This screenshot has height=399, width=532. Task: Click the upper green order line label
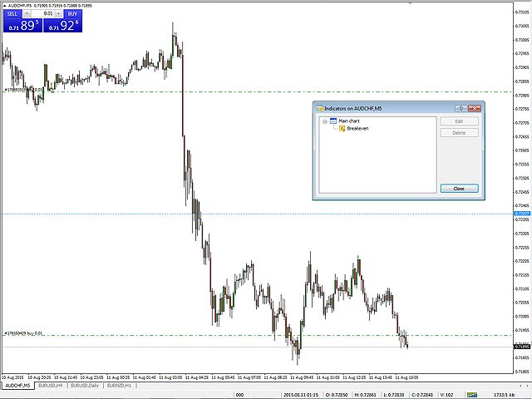(x=24, y=90)
